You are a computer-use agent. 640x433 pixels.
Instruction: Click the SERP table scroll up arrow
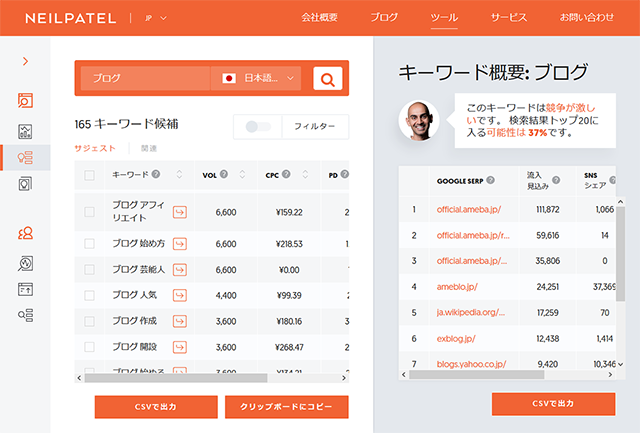tap(620, 202)
